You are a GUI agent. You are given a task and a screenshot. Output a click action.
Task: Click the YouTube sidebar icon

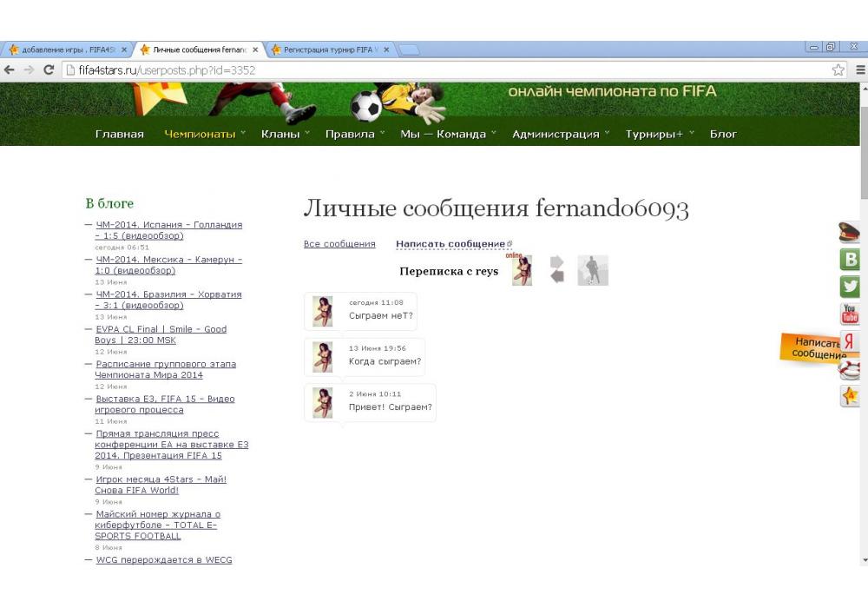tap(850, 314)
